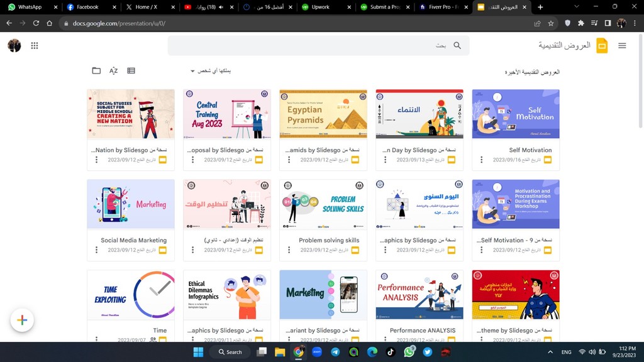Screen dimensions: 644x362
Task: Open TikTok from taskbar
Action: pos(391,352)
